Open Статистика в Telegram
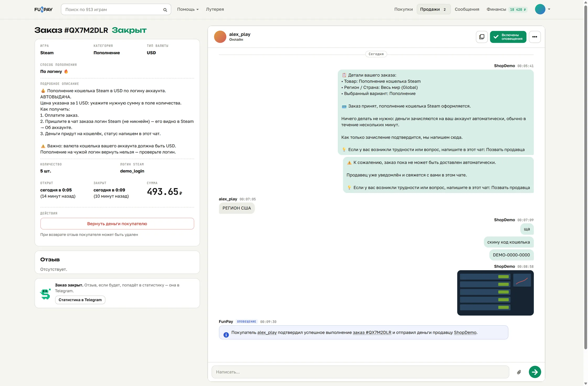 [80, 300]
